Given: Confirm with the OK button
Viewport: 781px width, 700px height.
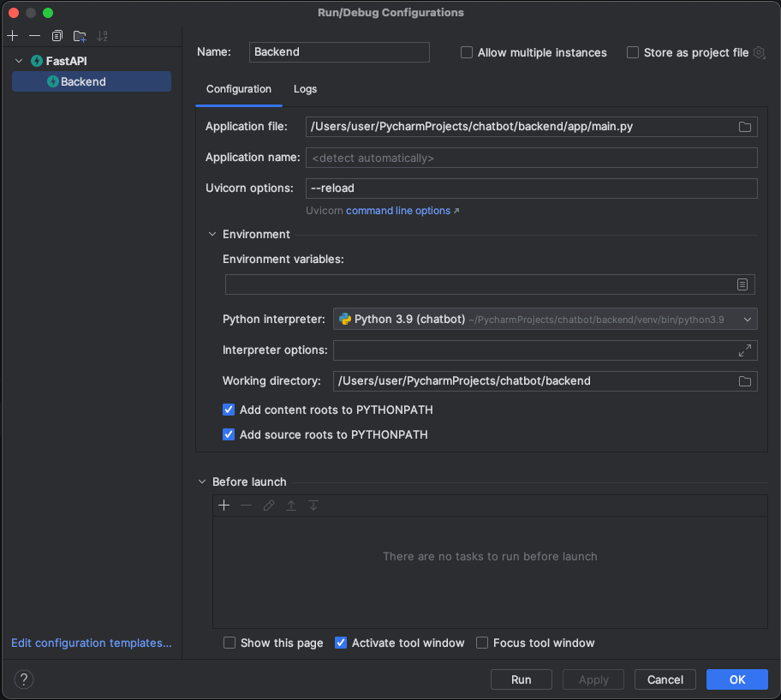Looking at the screenshot, I should tap(737, 679).
